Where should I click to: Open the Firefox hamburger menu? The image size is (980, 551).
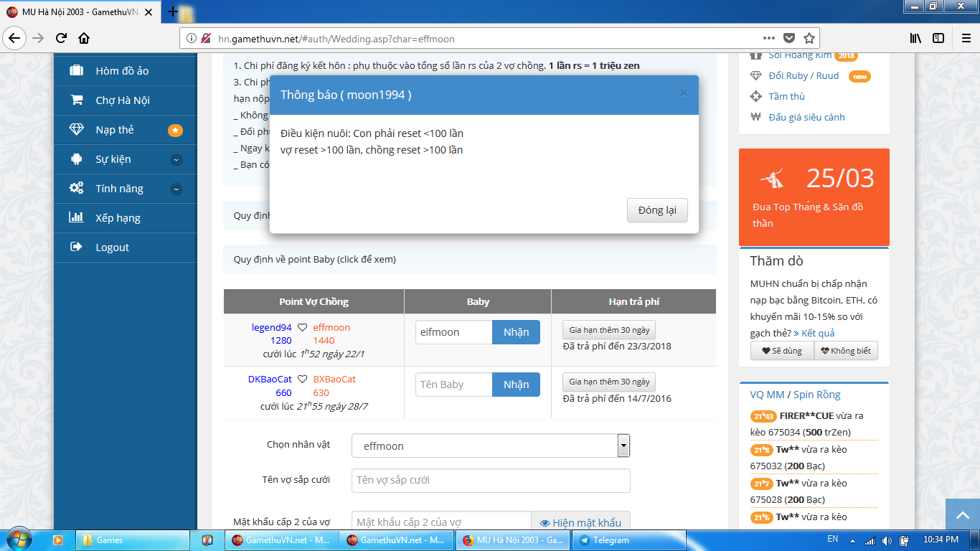tap(964, 39)
